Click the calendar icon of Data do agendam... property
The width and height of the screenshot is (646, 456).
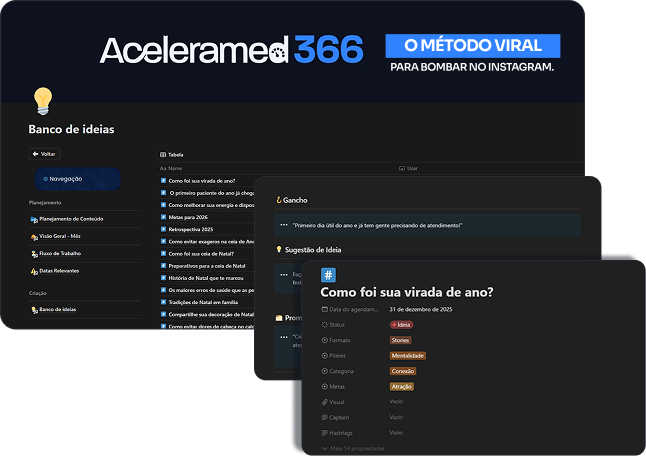[x=325, y=309]
